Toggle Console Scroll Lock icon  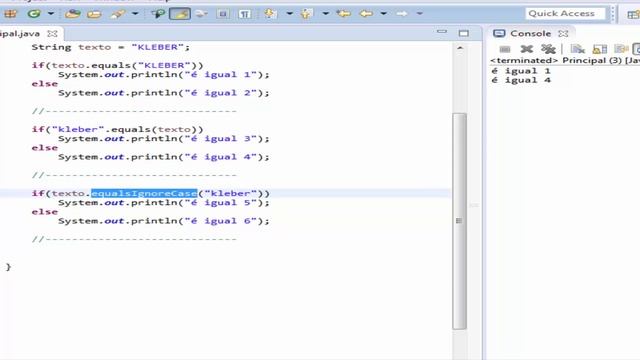tap(600, 49)
